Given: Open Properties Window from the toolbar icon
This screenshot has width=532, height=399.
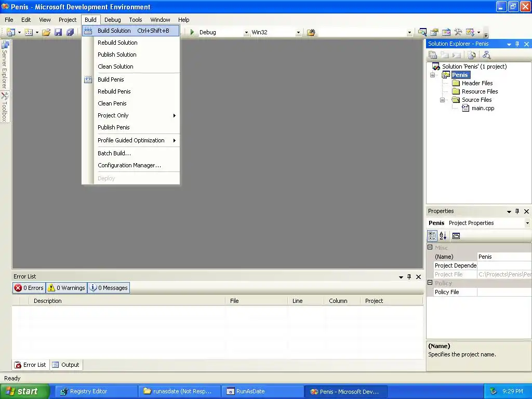Looking at the screenshot, I should click(x=434, y=32).
